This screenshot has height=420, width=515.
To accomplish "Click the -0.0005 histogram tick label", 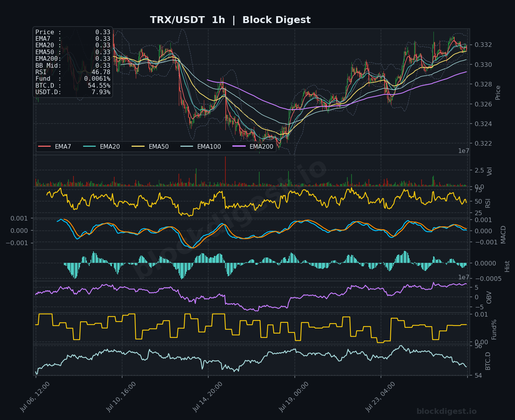I will click(488, 279).
